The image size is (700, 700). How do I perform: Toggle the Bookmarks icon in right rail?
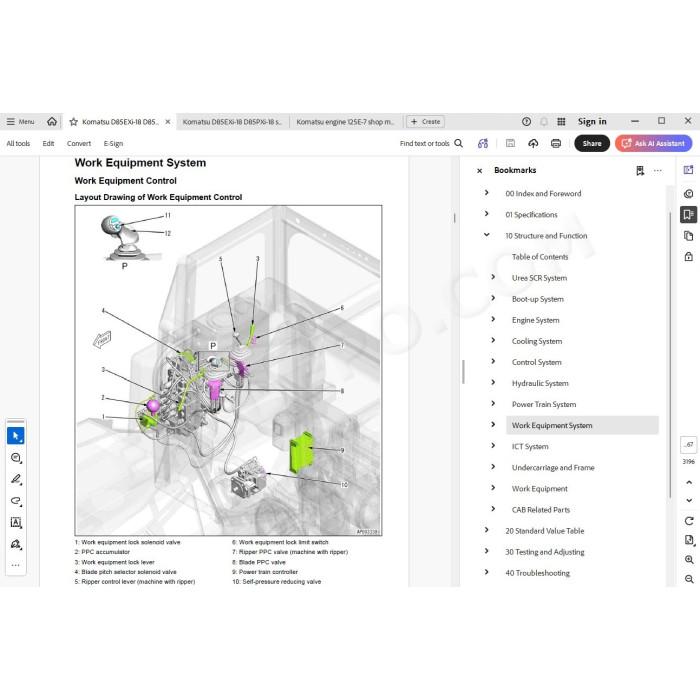pyautogui.click(x=688, y=214)
